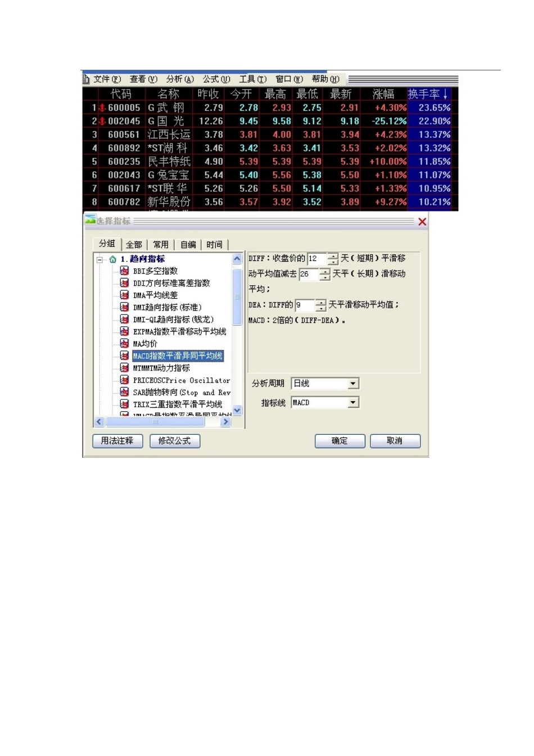Click the DEA field showing 9
Image resolution: width=534 pixels, height=756 pixels.
305,305
